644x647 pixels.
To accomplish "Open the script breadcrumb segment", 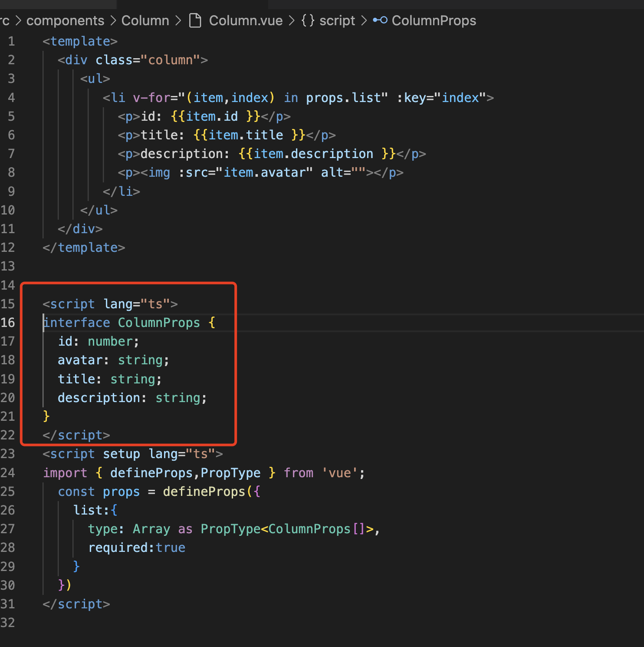I will [337, 20].
